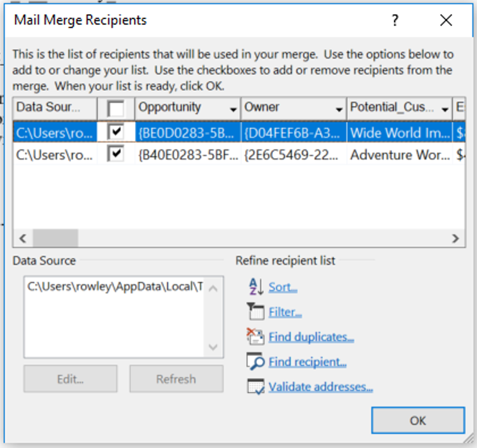
Task: Open the Filter... link
Action: (x=285, y=312)
